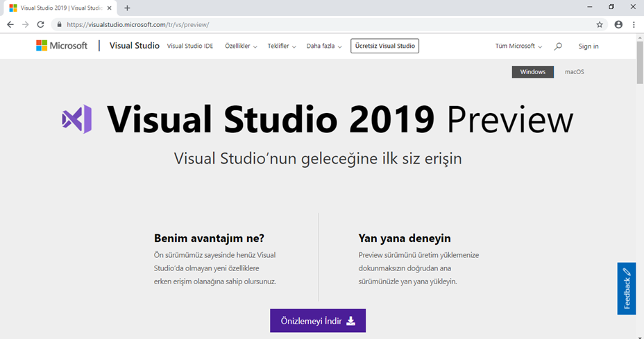
Task: Click the Visual Studio'nun geleceğine subtitle text
Action: (x=318, y=159)
